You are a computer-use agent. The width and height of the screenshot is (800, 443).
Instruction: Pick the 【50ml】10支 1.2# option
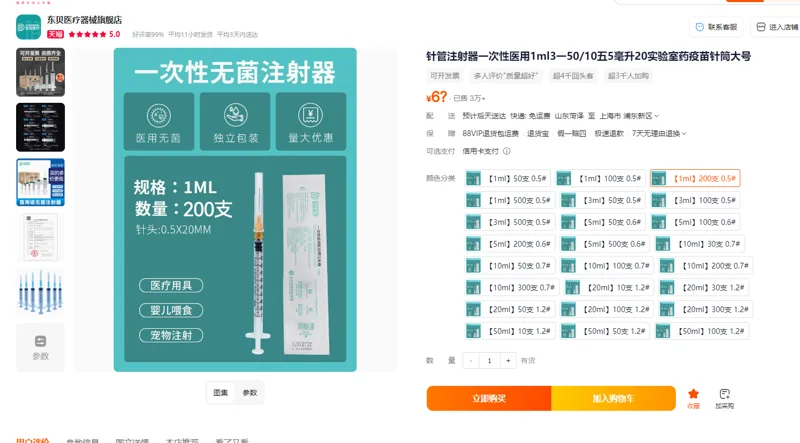click(510, 331)
